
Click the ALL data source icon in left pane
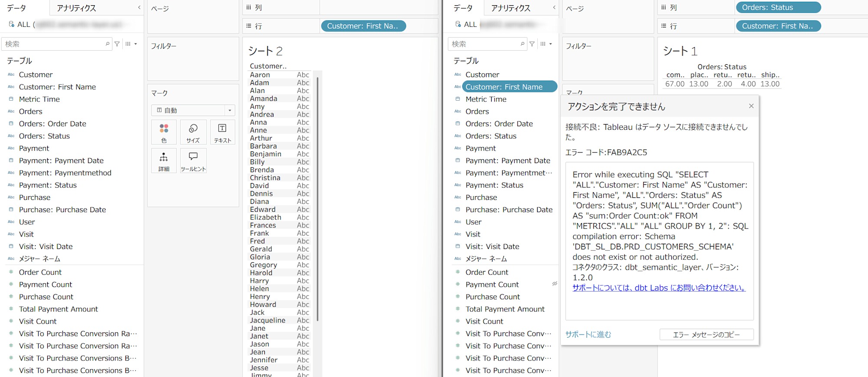click(12, 24)
